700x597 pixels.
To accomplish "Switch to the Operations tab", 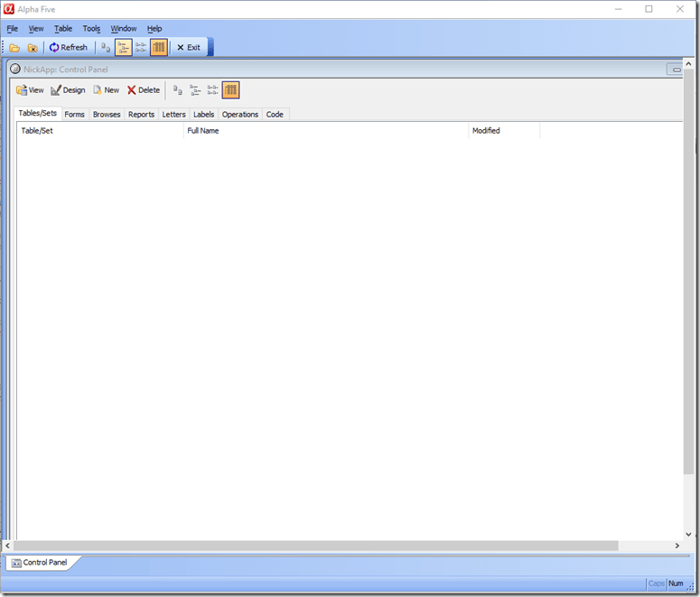I will tap(240, 115).
